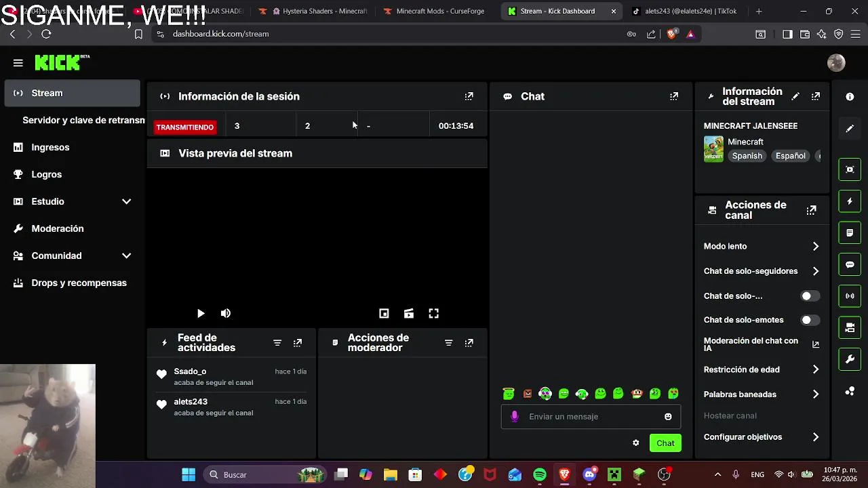Mute the stream preview volume
The image size is (868, 488).
[226, 313]
